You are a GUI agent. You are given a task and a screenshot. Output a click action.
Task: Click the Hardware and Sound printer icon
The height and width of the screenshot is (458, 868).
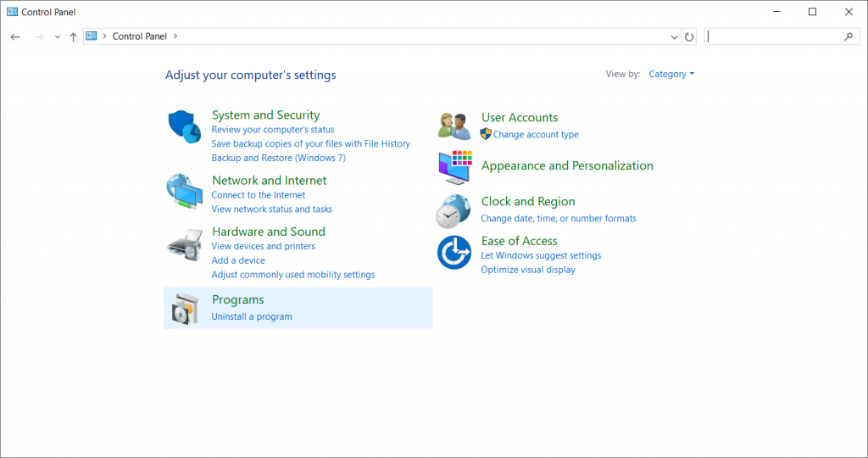tap(185, 244)
